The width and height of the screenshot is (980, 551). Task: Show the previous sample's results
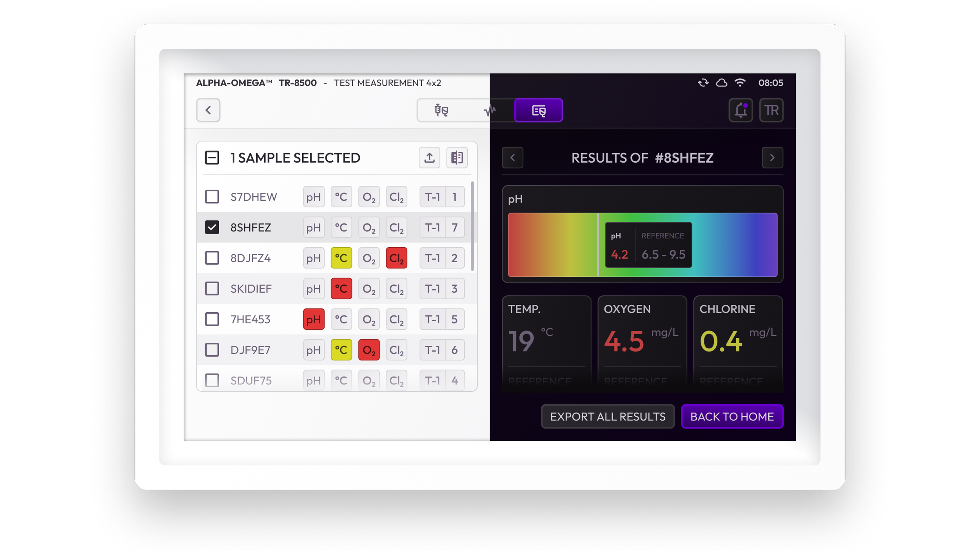click(513, 158)
